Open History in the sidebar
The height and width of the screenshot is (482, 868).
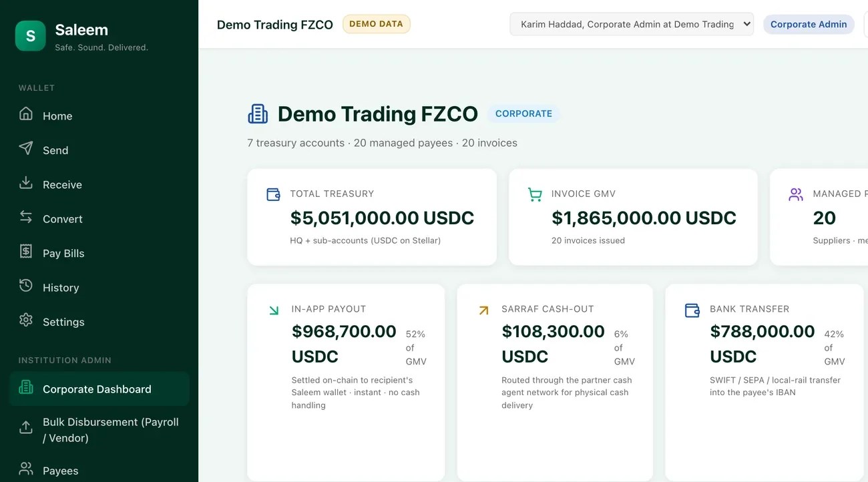pyautogui.click(x=99, y=288)
